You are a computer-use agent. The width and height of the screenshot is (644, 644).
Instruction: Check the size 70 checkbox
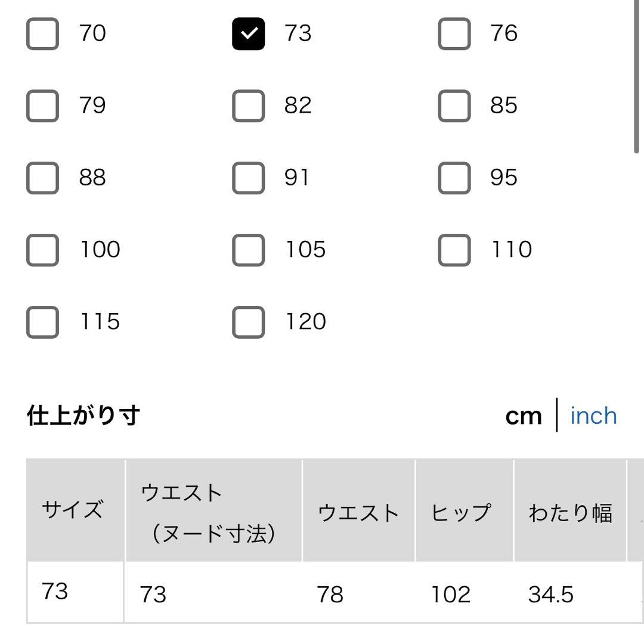[42, 33]
